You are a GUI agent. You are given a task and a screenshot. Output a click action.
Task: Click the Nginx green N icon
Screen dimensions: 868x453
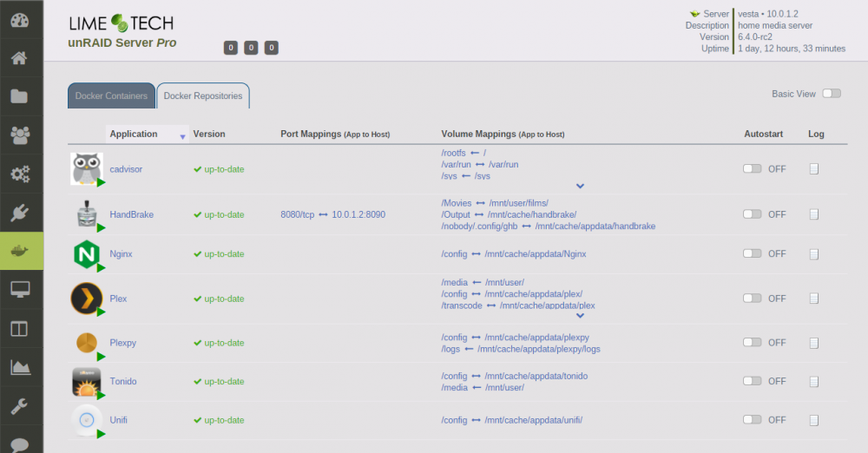click(87, 254)
